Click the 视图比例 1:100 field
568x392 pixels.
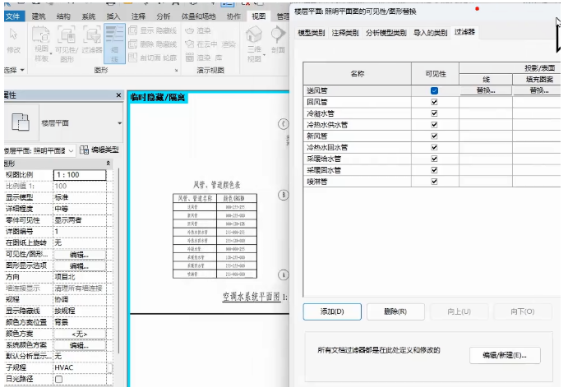pos(79,175)
